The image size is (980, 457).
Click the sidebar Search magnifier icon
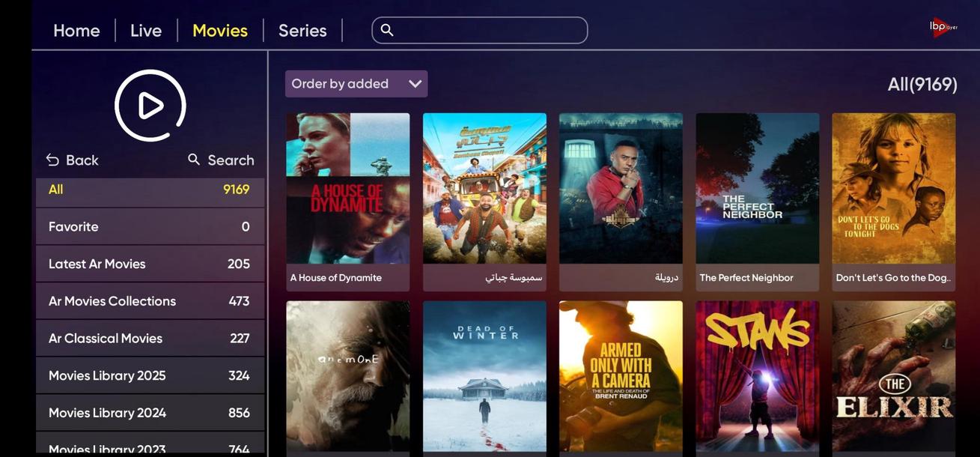click(x=194, y=160)
